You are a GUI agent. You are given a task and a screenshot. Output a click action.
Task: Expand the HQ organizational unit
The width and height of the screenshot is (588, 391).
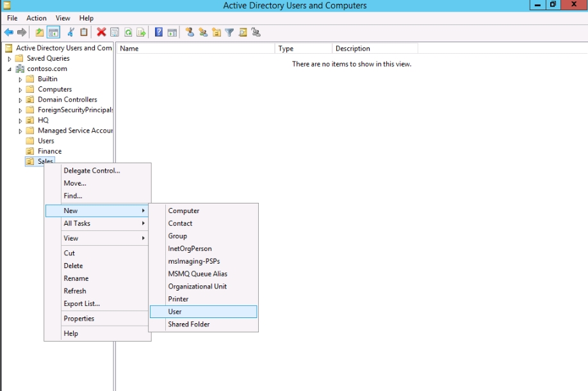20,120
